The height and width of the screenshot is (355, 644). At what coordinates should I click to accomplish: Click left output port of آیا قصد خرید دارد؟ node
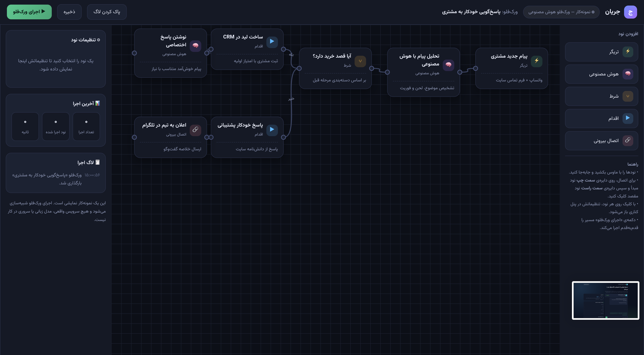tap(299, 68)
